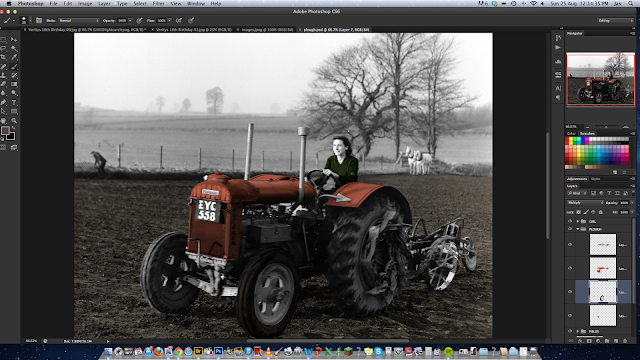
Task: Delete layer with trash icon
Action: (625, 341)
